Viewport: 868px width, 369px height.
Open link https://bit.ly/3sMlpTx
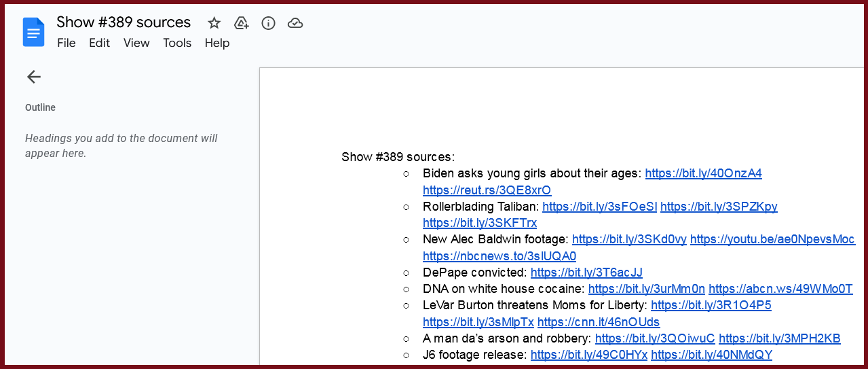click(478, 322)
